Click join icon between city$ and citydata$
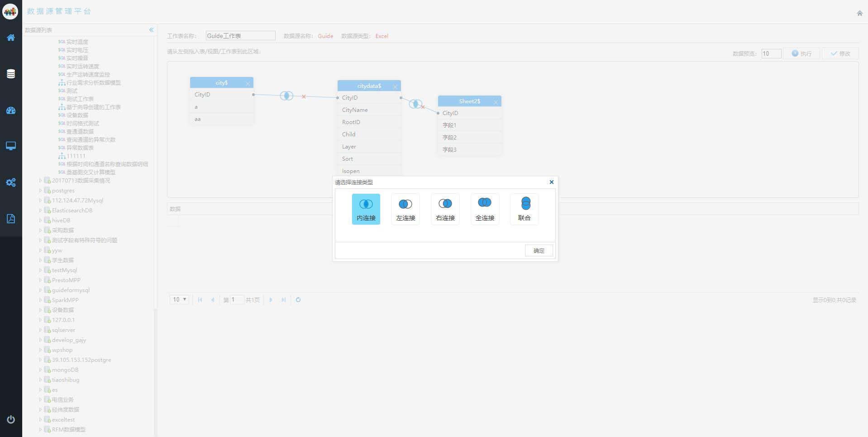This screenshot has width=868, height=437. 286,96
